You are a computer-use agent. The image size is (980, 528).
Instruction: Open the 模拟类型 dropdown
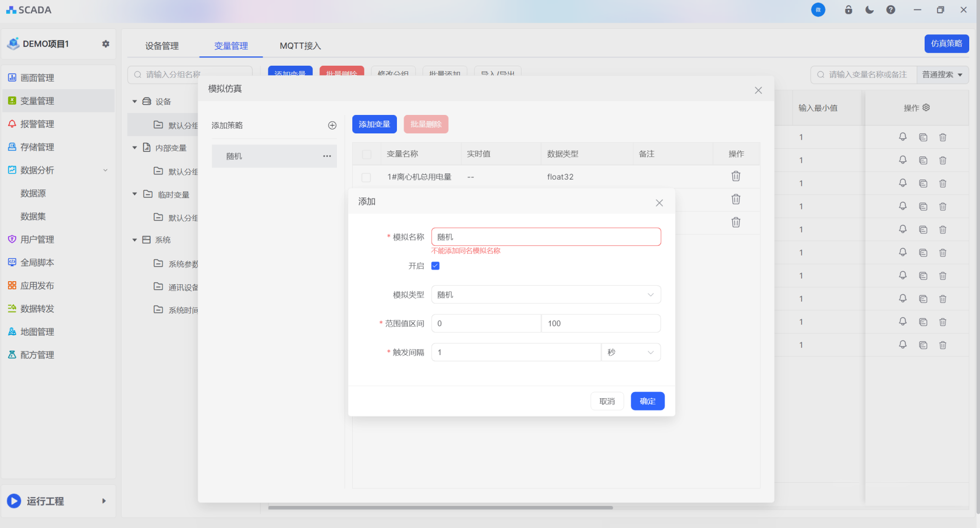[546, 295]
